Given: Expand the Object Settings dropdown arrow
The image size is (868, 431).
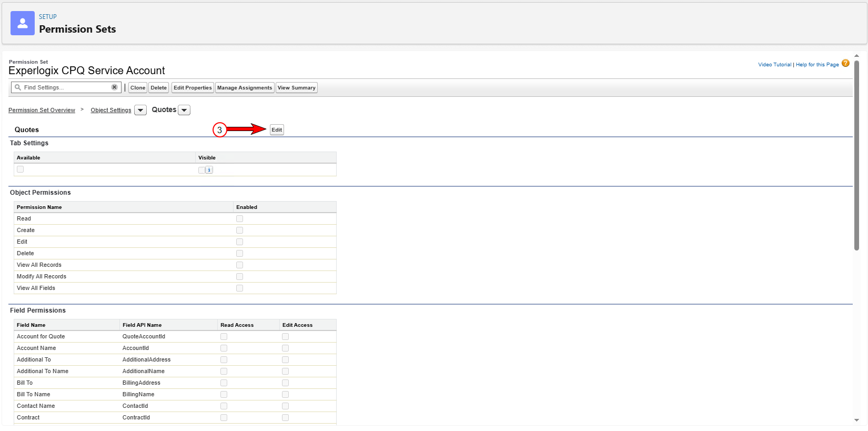Looking at the screenshot, I should 140,110.
